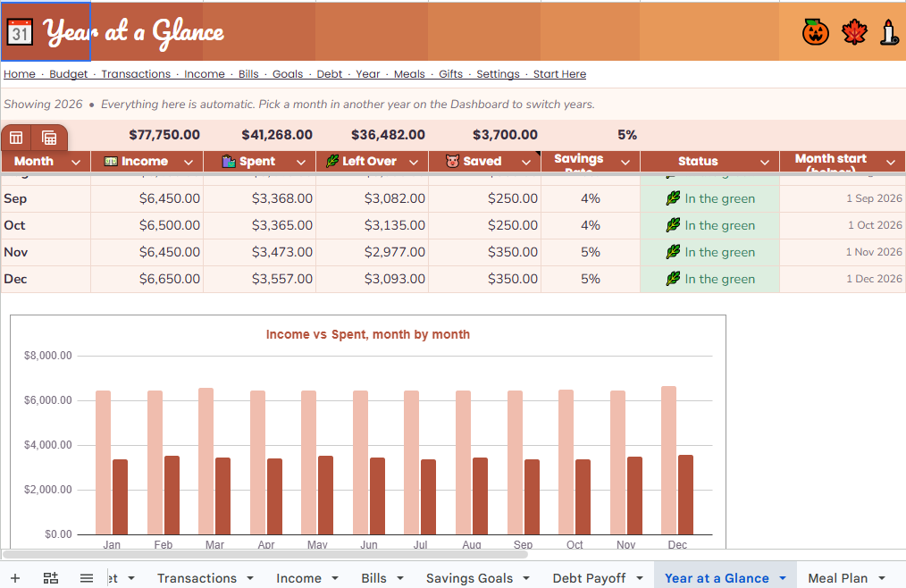Open the Left Over column filter dropdown
906x588 pixels.
414,163
